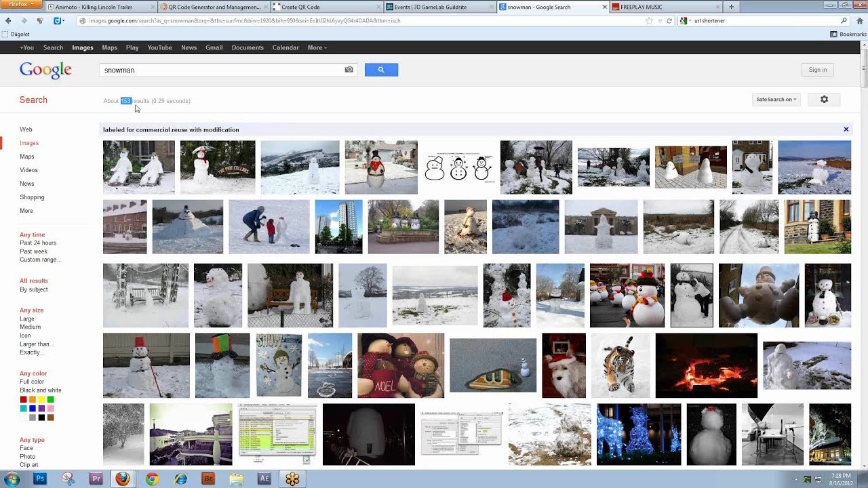Filter images by Black and white
The image size is (868, 488).
[x=41, y=390]
